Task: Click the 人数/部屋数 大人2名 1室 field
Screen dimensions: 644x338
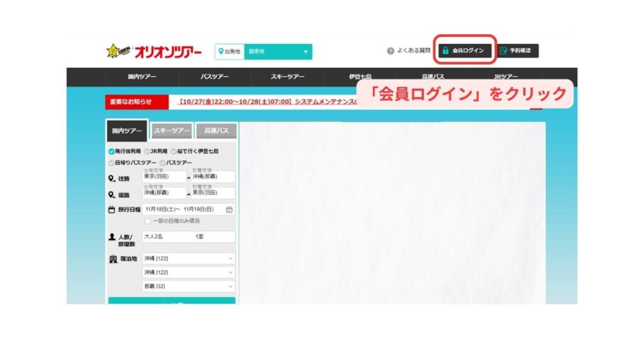Action: 189,237
